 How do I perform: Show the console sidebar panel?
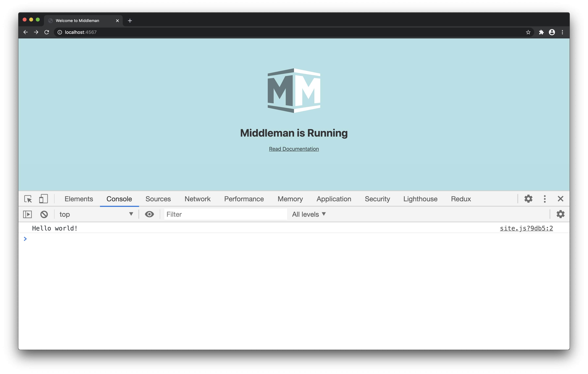27,214
